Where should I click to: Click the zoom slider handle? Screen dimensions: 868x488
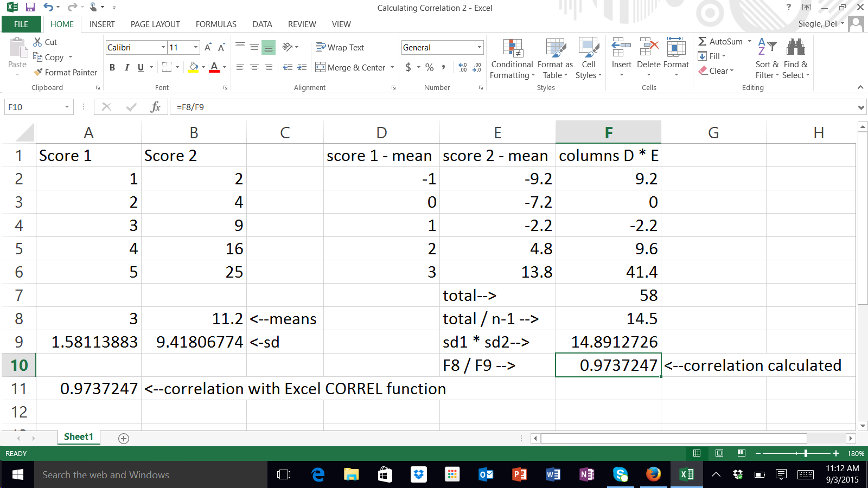pos(806,453)
